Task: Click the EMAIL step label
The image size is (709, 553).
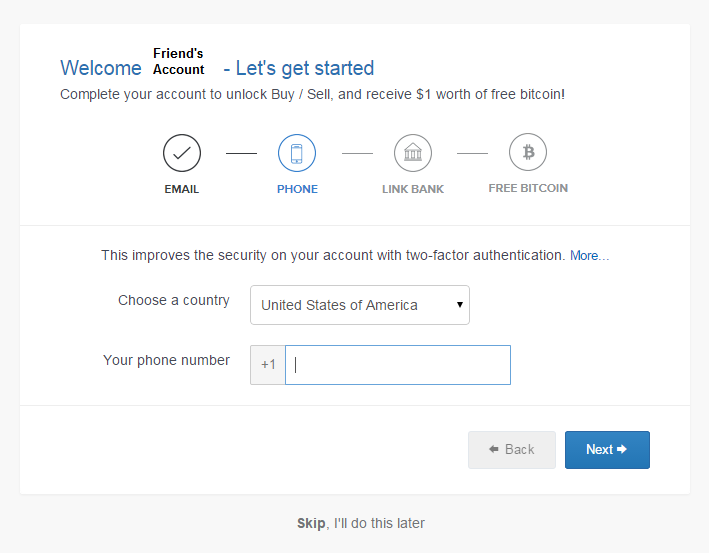Action: point(182,189)
